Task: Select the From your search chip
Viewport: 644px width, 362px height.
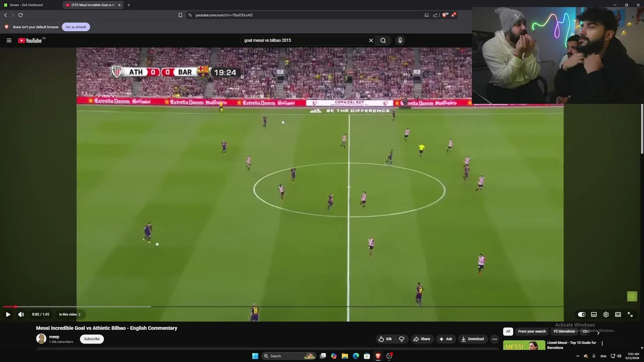Action: click(532, 331)
